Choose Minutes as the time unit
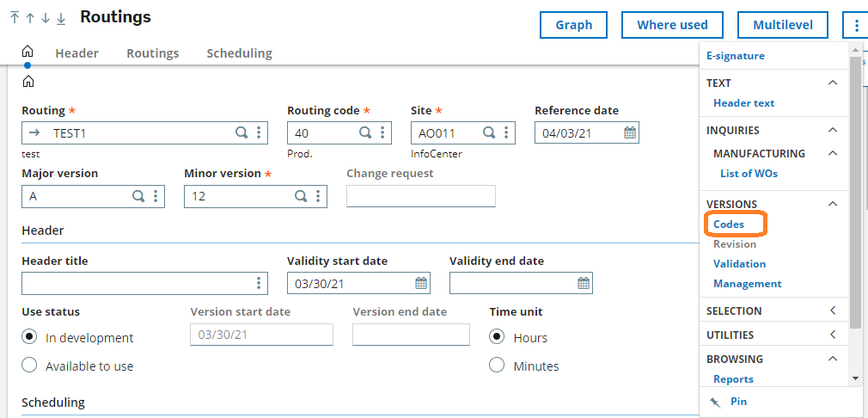The image size is (868, 418). (497, 366)
